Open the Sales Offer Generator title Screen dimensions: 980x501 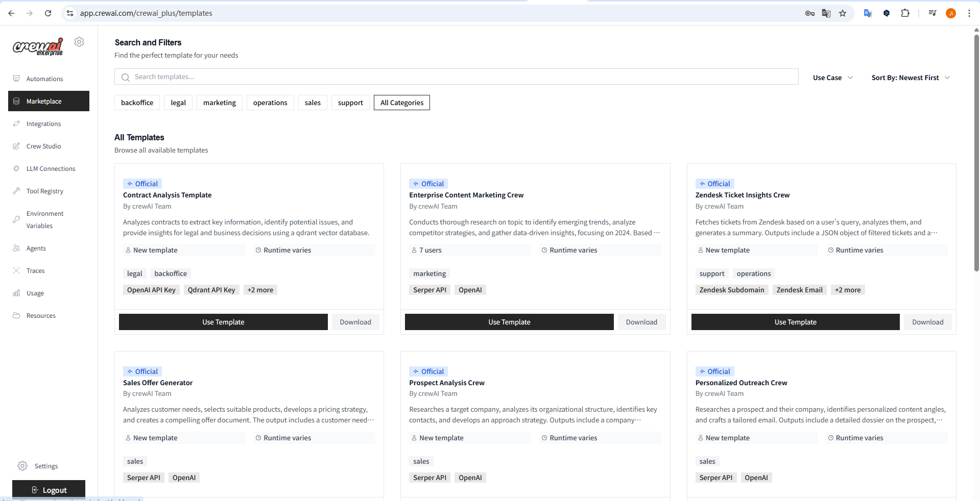coord(158,383)
